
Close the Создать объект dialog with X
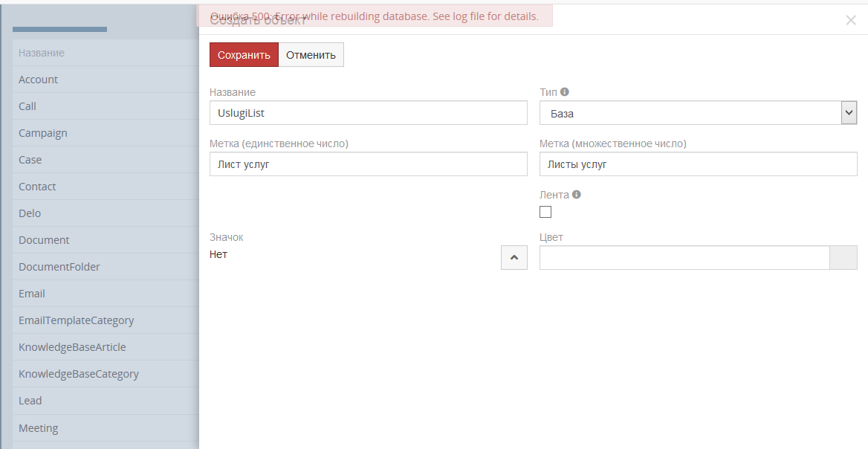click(851, 20)
